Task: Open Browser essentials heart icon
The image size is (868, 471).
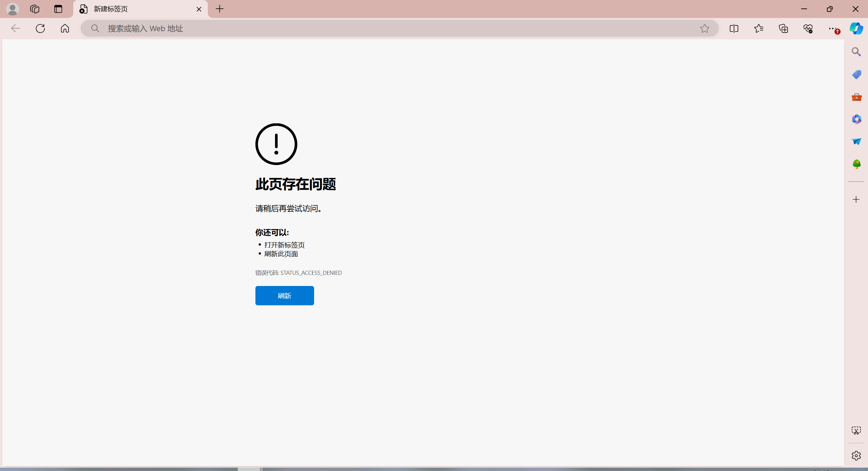Action: 808,28
